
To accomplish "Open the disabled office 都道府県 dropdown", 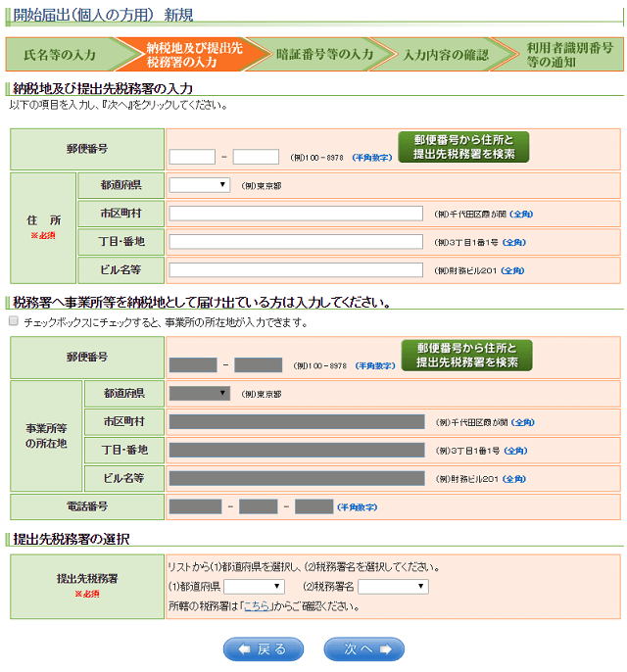I will click(x=200, y=394).
